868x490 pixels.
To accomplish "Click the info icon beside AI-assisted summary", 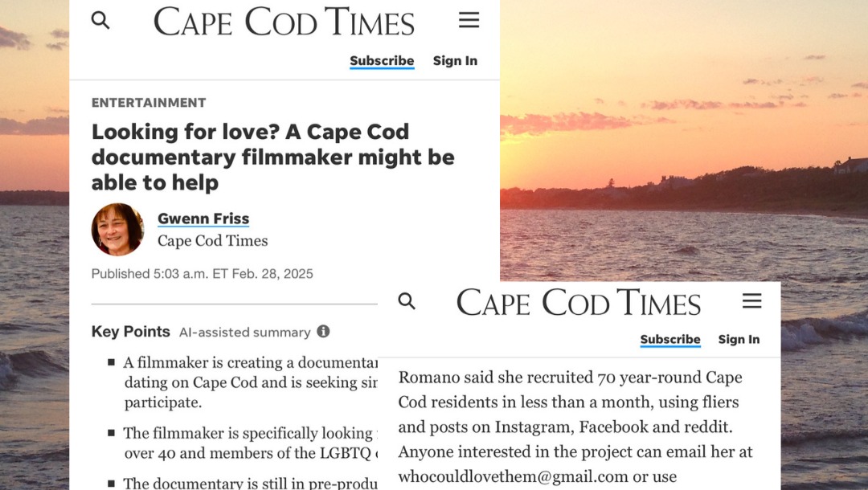I will click(x=323, y=332).
